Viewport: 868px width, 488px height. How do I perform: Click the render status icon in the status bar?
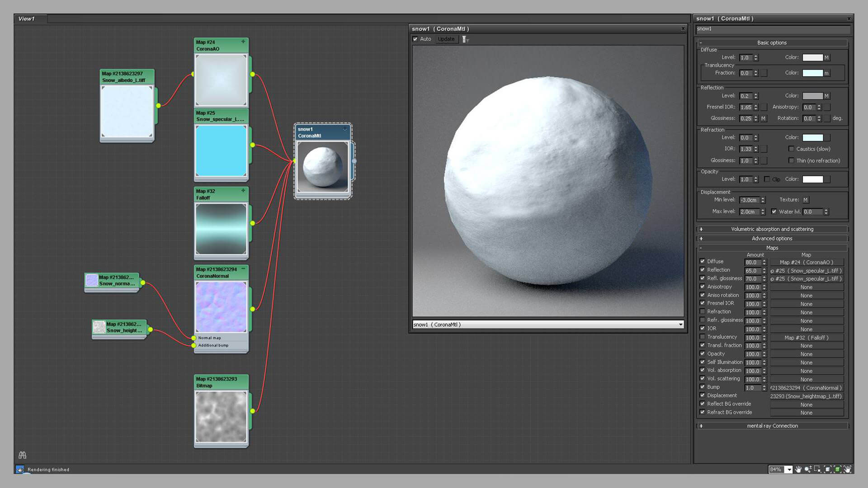20,469
